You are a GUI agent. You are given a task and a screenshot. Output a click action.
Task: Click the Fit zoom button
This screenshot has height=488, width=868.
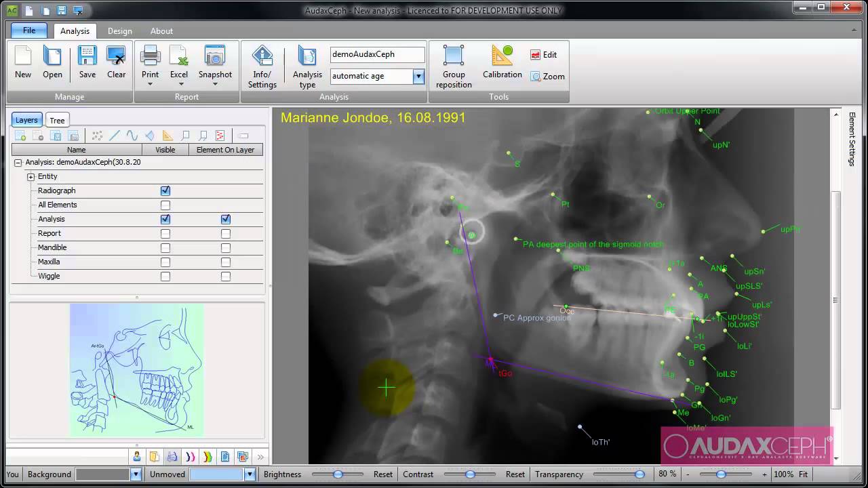(803, 474)
